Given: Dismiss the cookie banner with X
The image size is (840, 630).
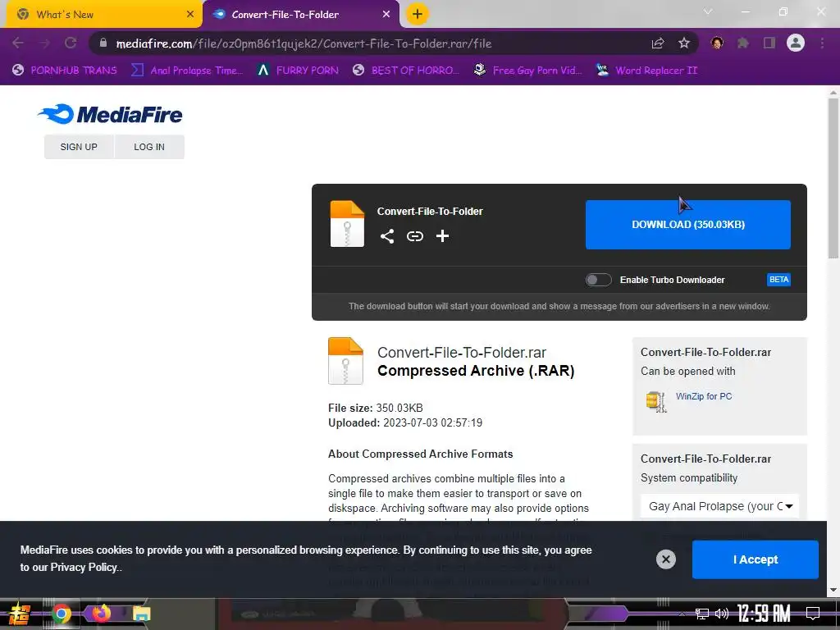Looking at the screenshot, I should [666, 559].
